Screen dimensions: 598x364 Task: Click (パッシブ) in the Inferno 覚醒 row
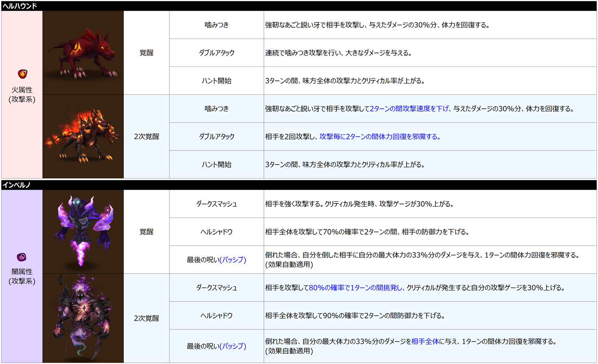(x=233, y=260)
